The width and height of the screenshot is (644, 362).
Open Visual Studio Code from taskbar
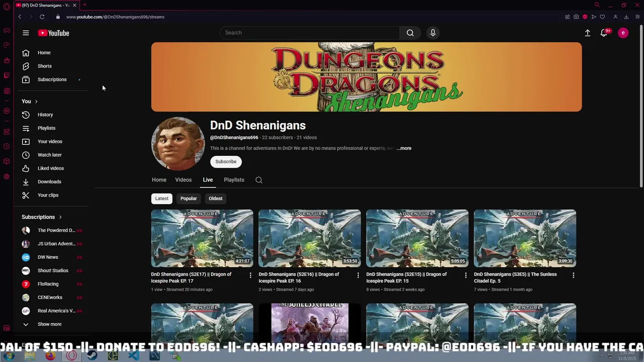[x=133, y=355]
